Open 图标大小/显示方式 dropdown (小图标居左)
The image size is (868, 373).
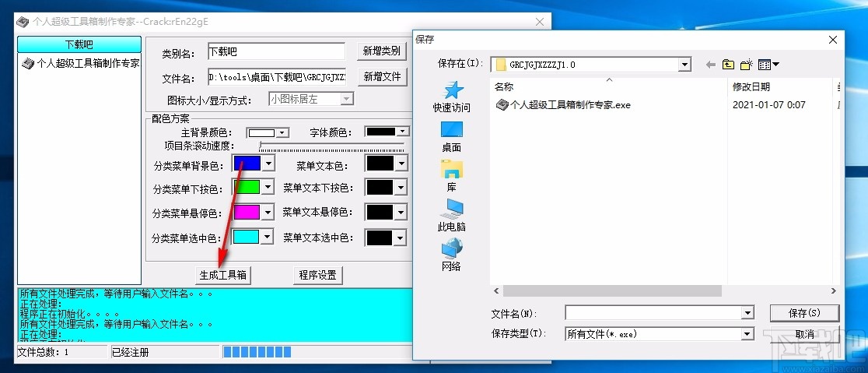(347, 99)
